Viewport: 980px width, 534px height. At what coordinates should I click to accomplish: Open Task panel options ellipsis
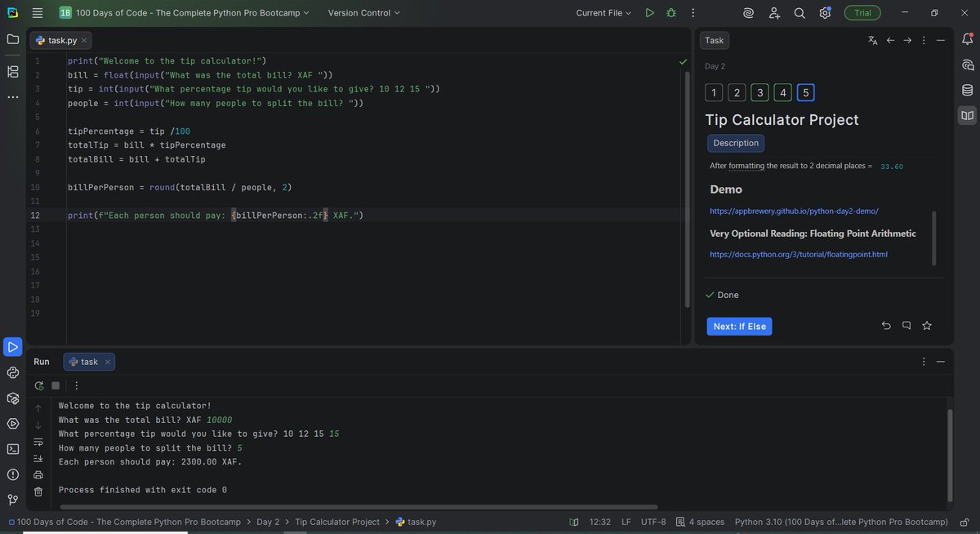[924, 40]
